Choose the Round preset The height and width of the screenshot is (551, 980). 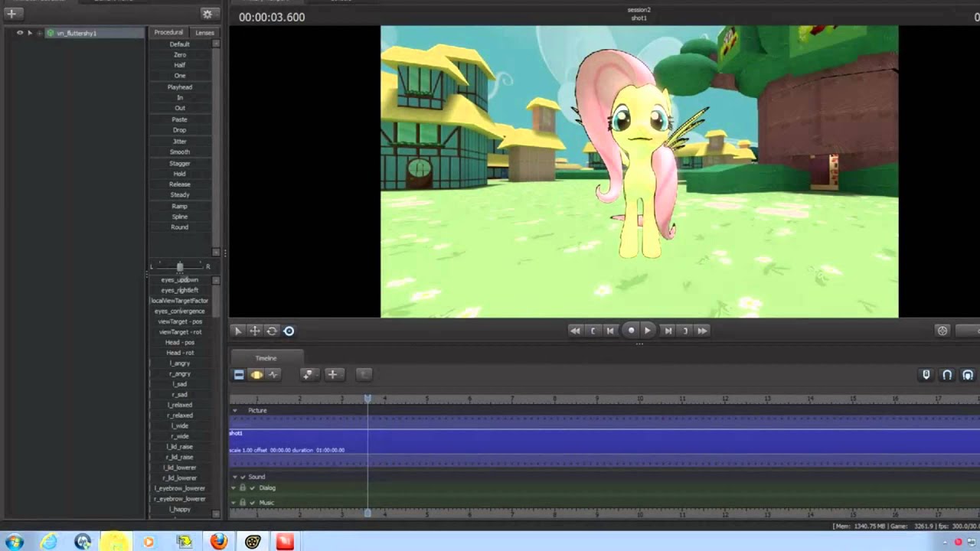(x=180, y=227)
